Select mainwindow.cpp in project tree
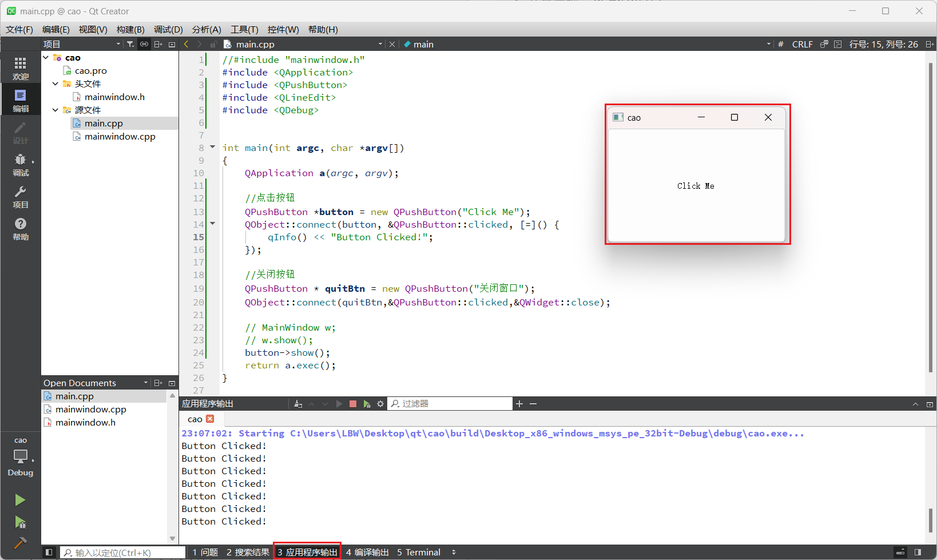937x560 pixels. [x=120, y=136]
